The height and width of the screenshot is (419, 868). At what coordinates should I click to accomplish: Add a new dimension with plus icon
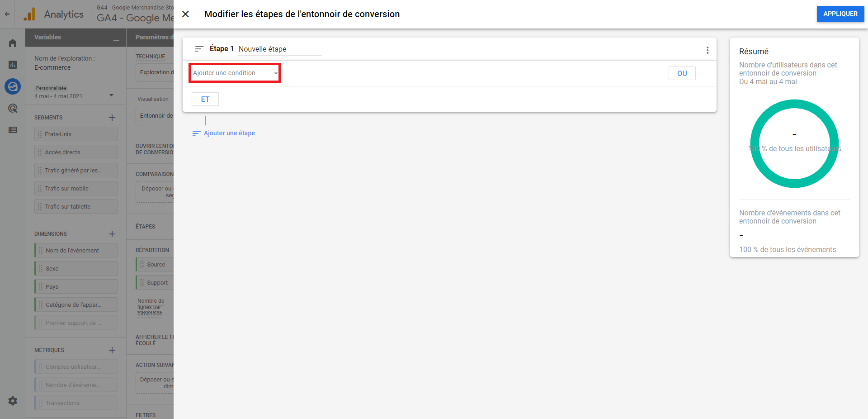pos(112,234)
